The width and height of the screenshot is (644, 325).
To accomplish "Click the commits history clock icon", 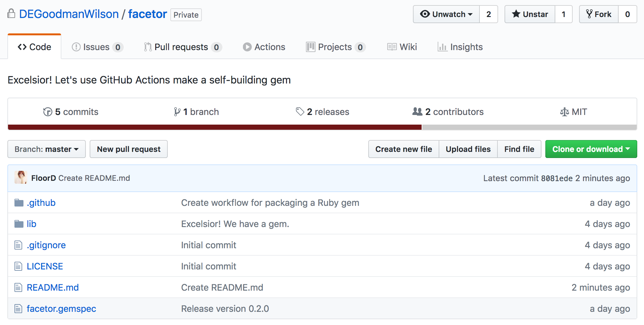I will coord(48,112).
